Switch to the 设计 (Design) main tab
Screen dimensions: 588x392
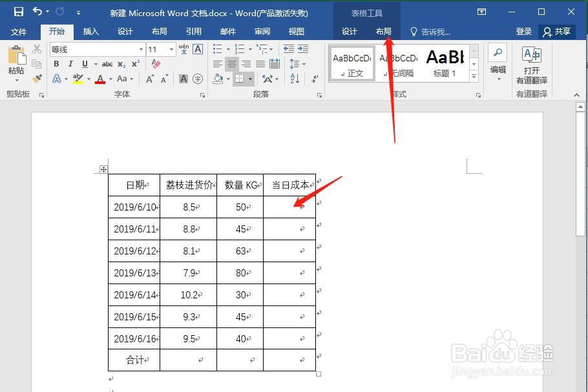tap(125, 32)
